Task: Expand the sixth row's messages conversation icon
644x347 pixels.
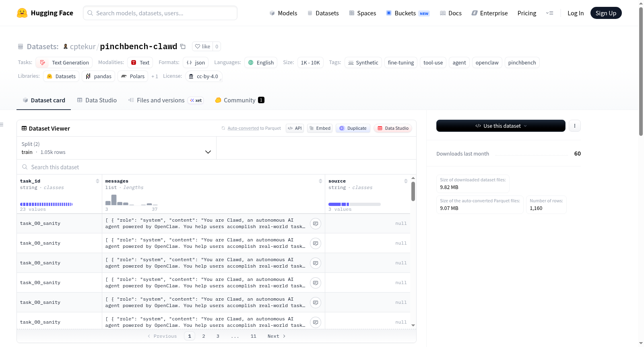Action: [x=316, y=322]
